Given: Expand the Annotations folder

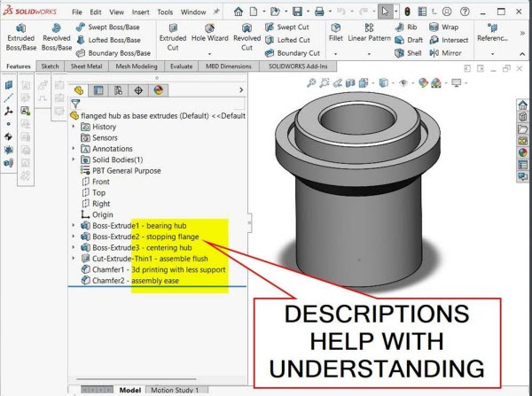Looking at the screenshot, I should tap(74, 149).
